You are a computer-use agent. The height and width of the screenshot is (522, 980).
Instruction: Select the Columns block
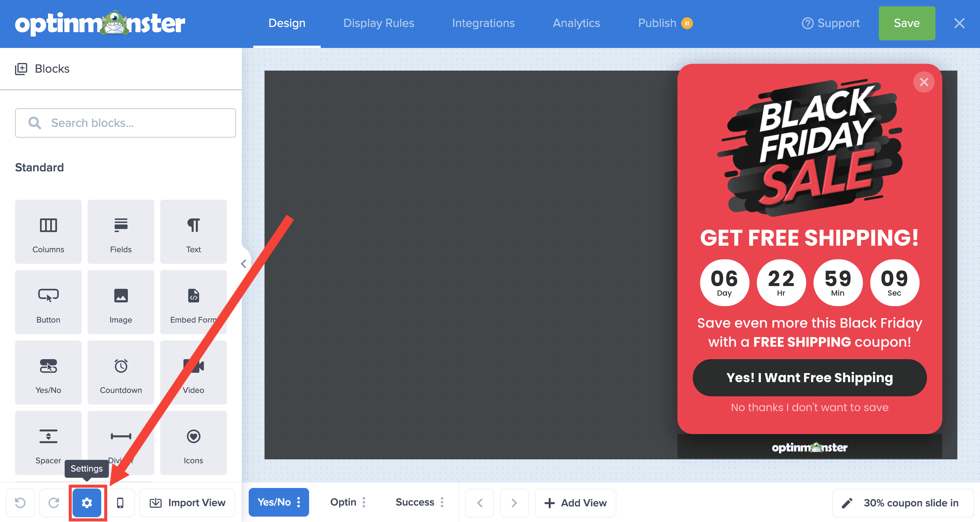coord(48,231)
